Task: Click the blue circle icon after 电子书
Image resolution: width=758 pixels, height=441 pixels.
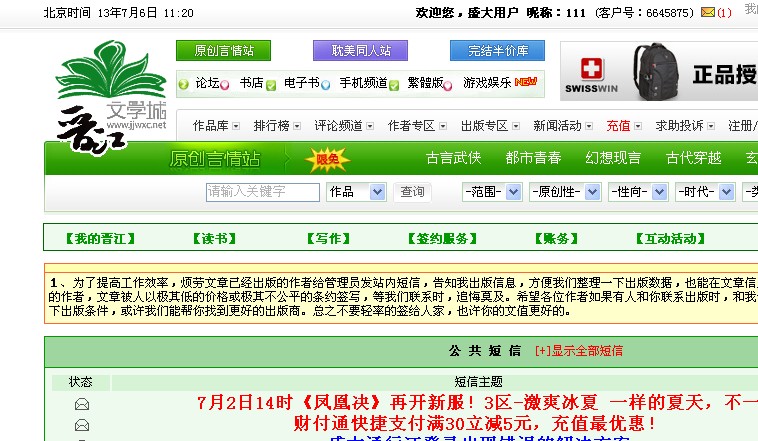Action: pos(326,86)
